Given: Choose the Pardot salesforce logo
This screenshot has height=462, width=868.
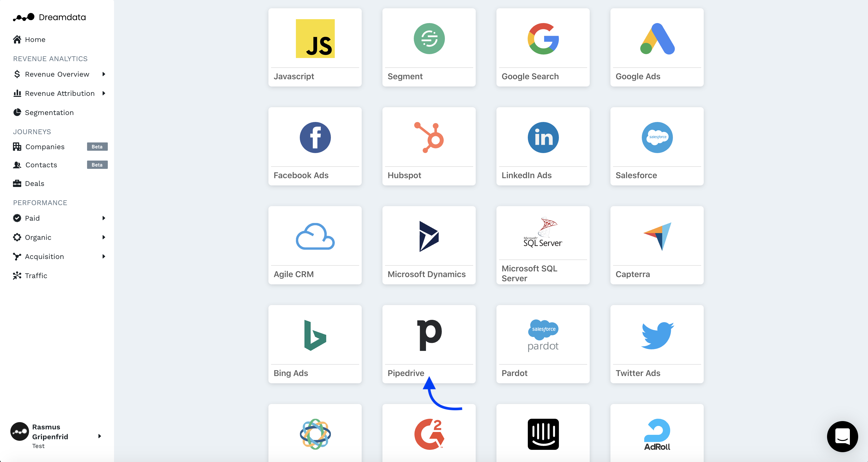Looking at the screenshot, I should (x=543, y=335).
